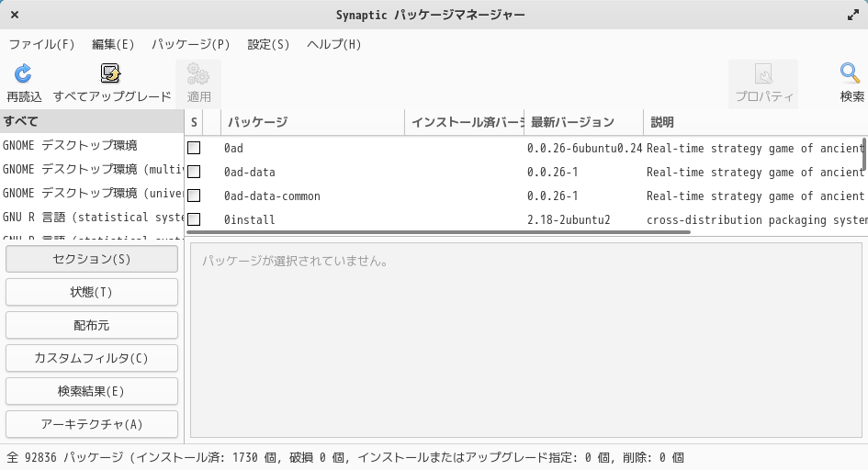Select the 0ad-data package name
The height and width of the screenshot is (470, 868).
[249, 172]
